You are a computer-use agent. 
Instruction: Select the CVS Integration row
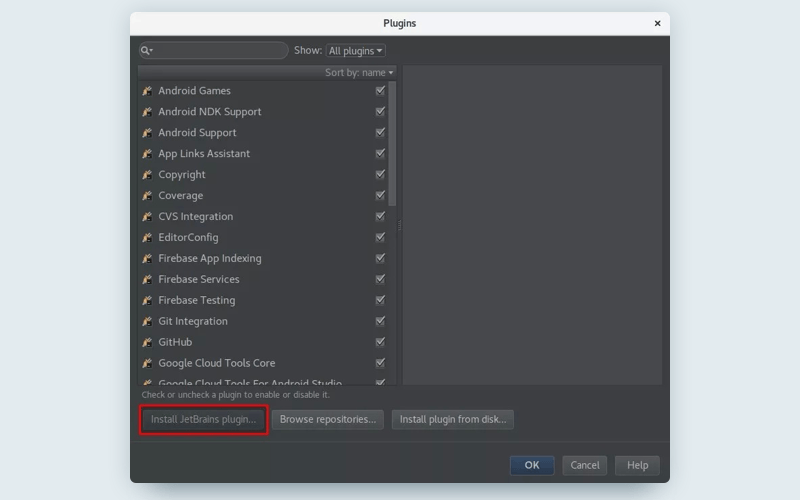(263, 216)
